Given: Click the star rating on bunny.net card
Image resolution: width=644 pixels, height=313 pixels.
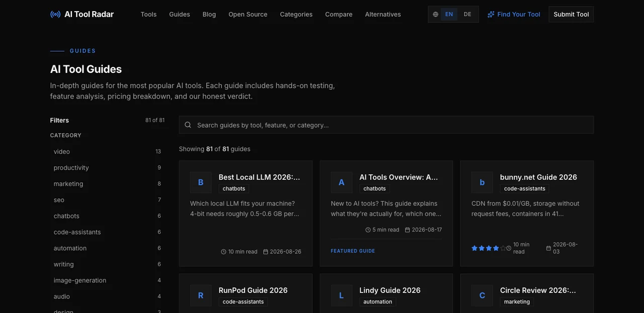Looking at the screenshot, I should click(x=489, y=248).
